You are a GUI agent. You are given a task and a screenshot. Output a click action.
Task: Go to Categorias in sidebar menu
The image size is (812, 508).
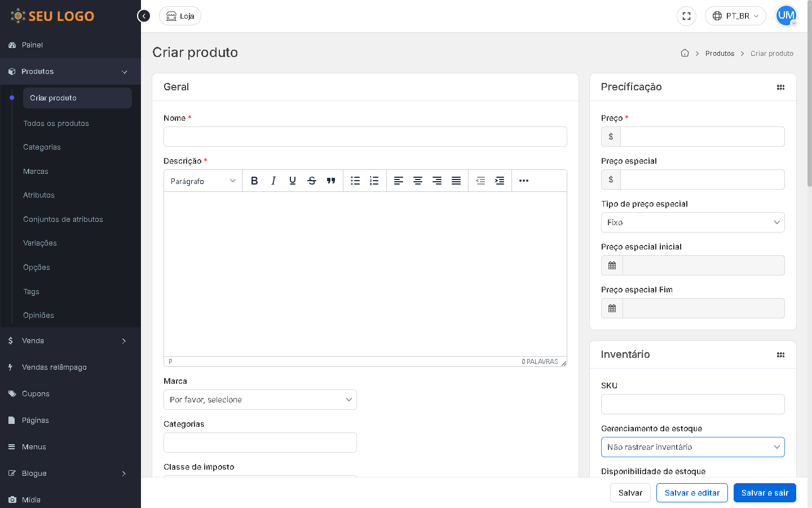click(42, 147)
